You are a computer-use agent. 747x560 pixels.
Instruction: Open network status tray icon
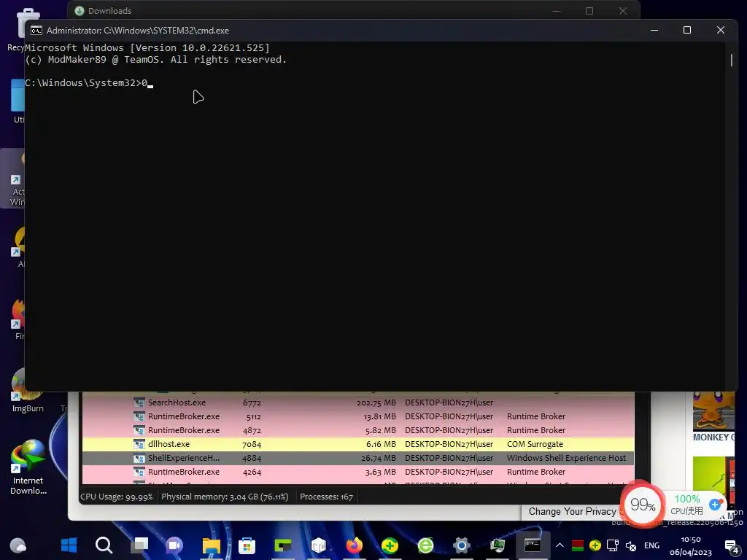[x=613, y=545]
